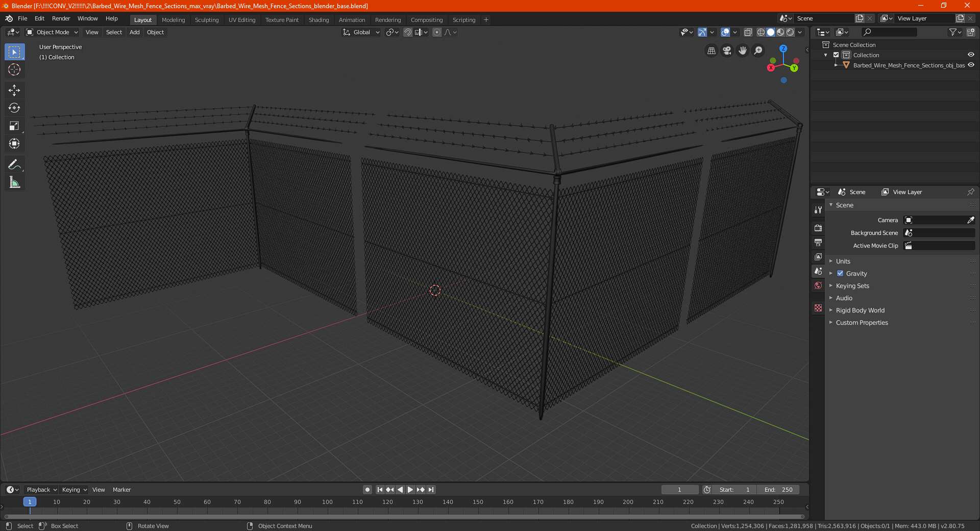
Task: Jump to the start frame
Action: 380,490
